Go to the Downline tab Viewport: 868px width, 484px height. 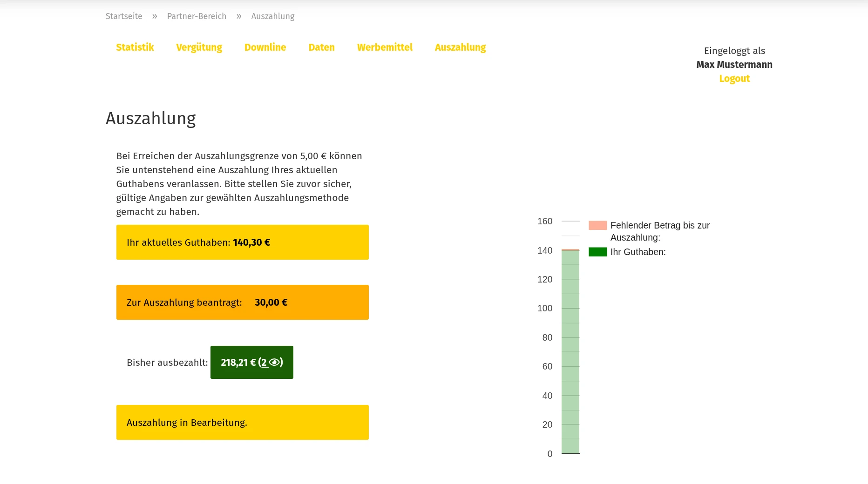265,47
